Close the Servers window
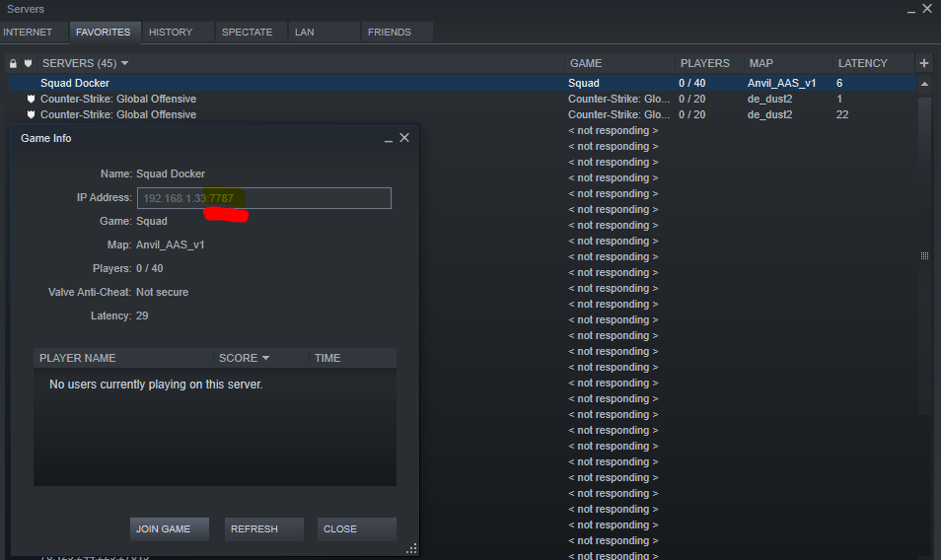 (927, 9)
